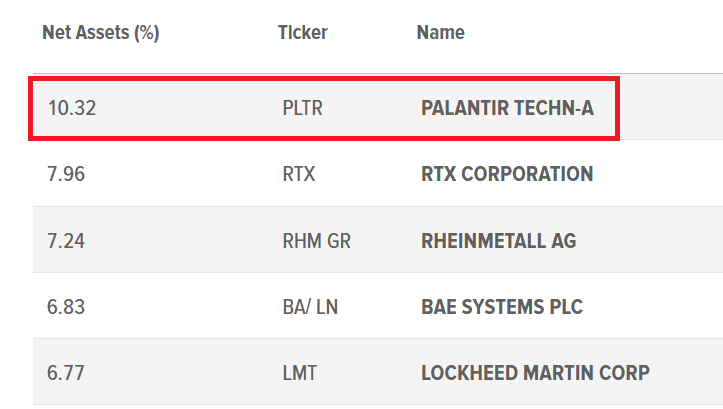Click the 6.77 net assets value
This screenshot has width=723, height=409.
pos(65,373)
